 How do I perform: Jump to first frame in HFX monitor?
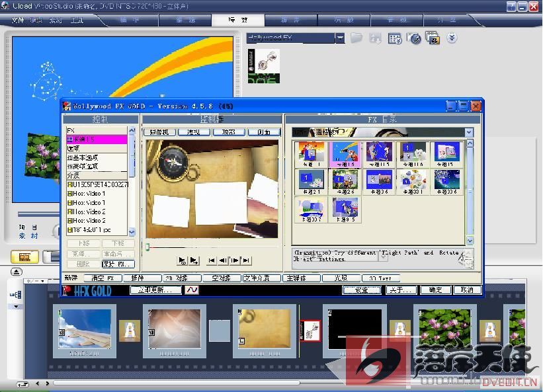click(212, 260)
